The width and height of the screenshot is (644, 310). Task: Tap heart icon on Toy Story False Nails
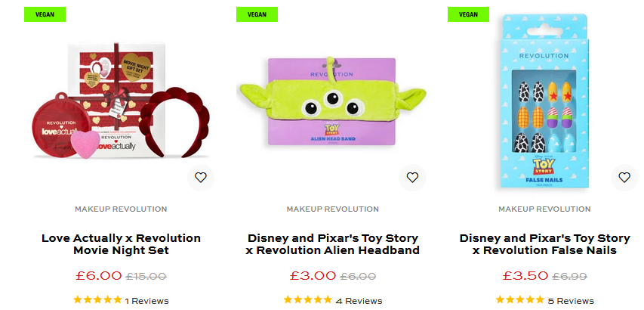624,178
